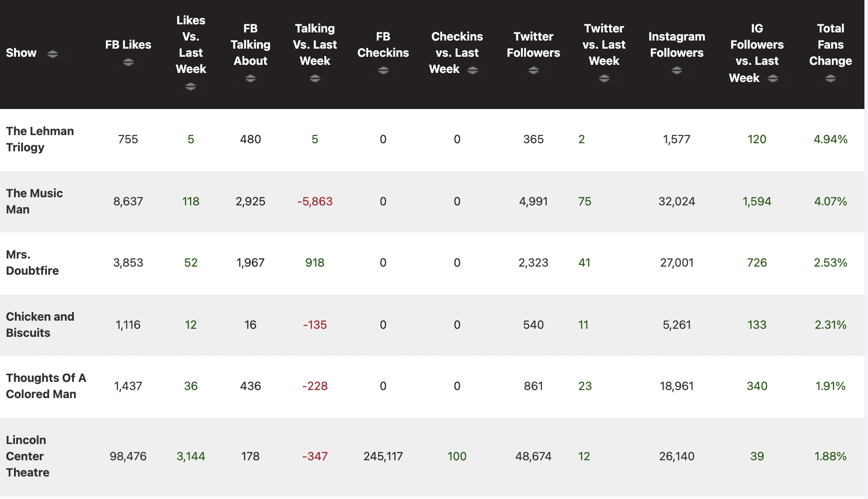The height and width of the screenshot is (499, 868).
Task: Sort by FB Likes using its arrow icon
Action: click(128, 62)
